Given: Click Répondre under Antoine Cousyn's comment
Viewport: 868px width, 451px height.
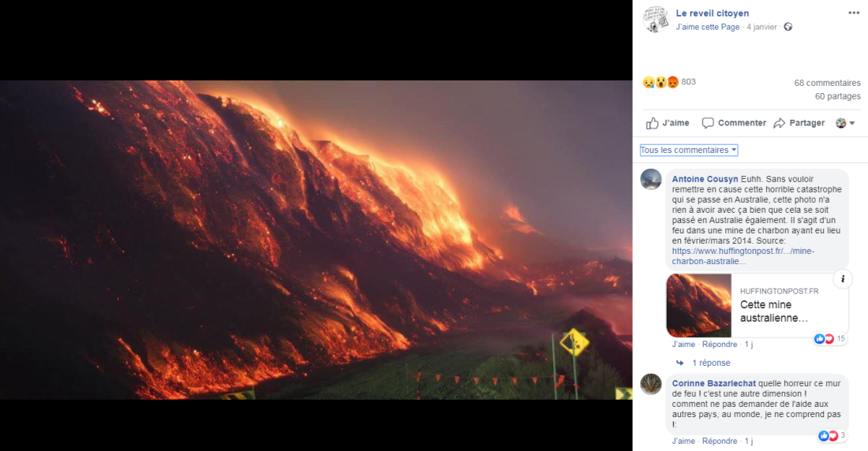Looking at the screenshot, I should pyautogui.click(x=720, y=345).
